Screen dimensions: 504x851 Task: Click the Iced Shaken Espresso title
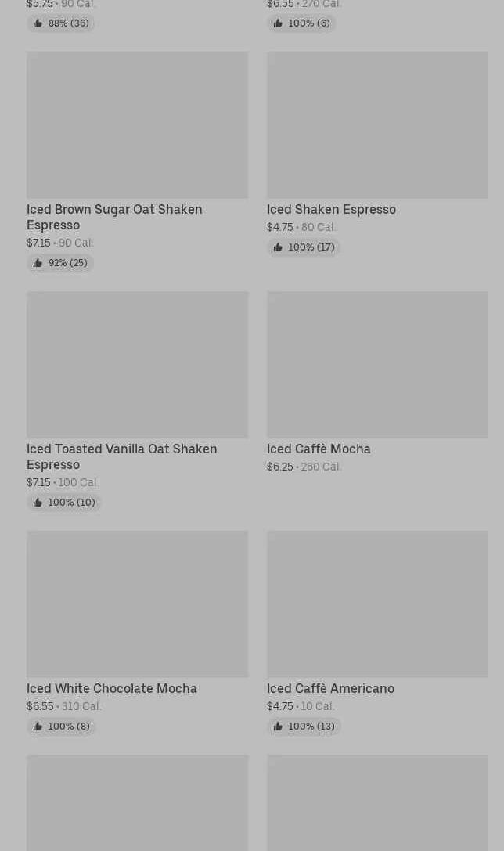(331, 209)
